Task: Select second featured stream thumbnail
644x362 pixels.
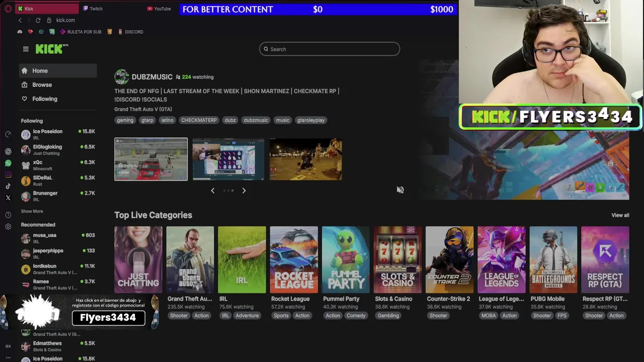Action: (x=228, y=159)
